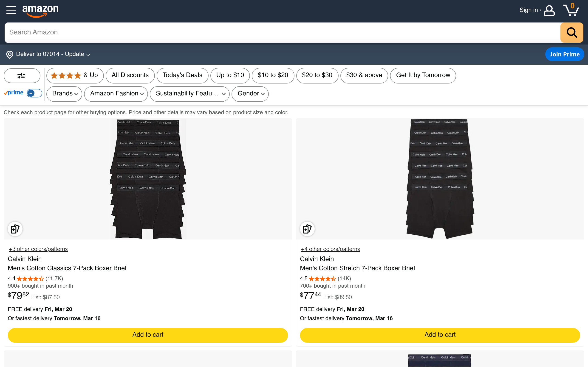Open the shopping cart
The image size is (588, 367).
[x=571, y=10]
